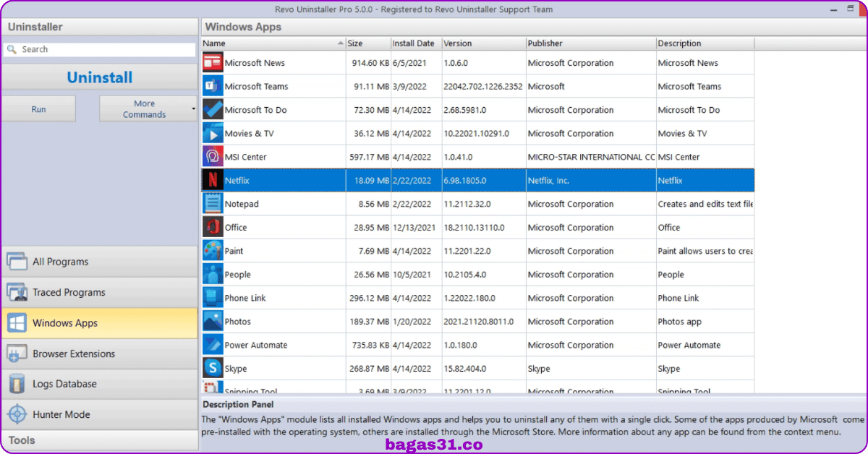Viewport: 868px width, 454px height.
Task: Expand the Tools section
Action: [x=99, y=440]
